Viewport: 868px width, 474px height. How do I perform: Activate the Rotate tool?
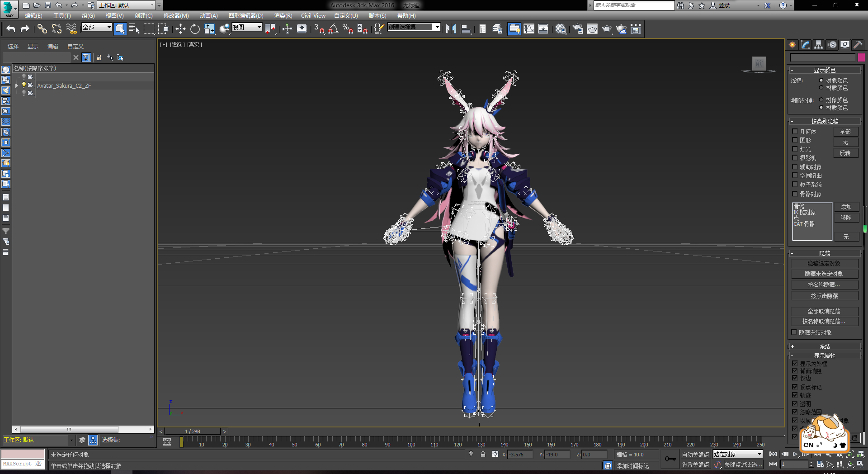point(195,29)
